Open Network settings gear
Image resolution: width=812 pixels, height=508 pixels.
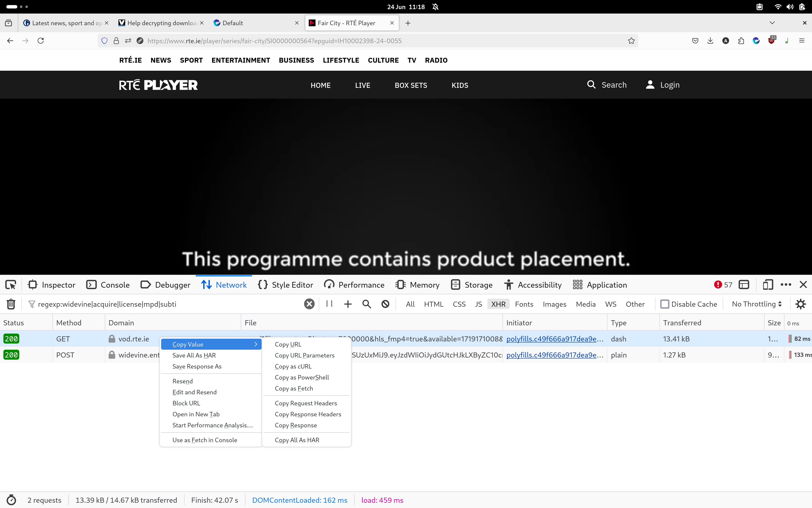point(801,304)
